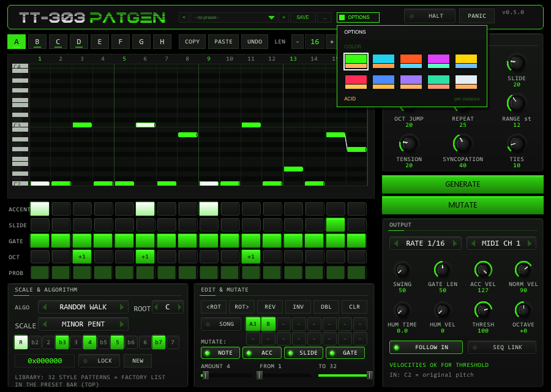
Task: Select previous SCALE with left arrow
Action: tap(45, 324)
